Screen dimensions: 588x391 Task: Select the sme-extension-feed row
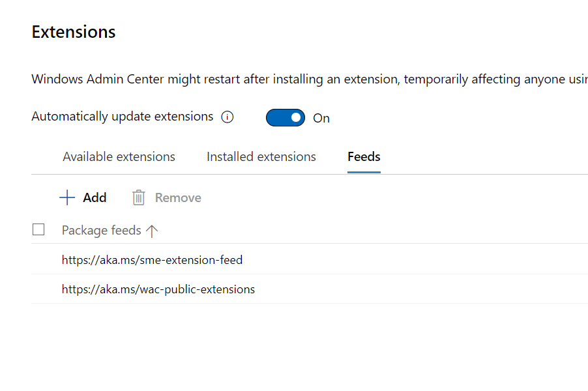(x=310, y=259)
